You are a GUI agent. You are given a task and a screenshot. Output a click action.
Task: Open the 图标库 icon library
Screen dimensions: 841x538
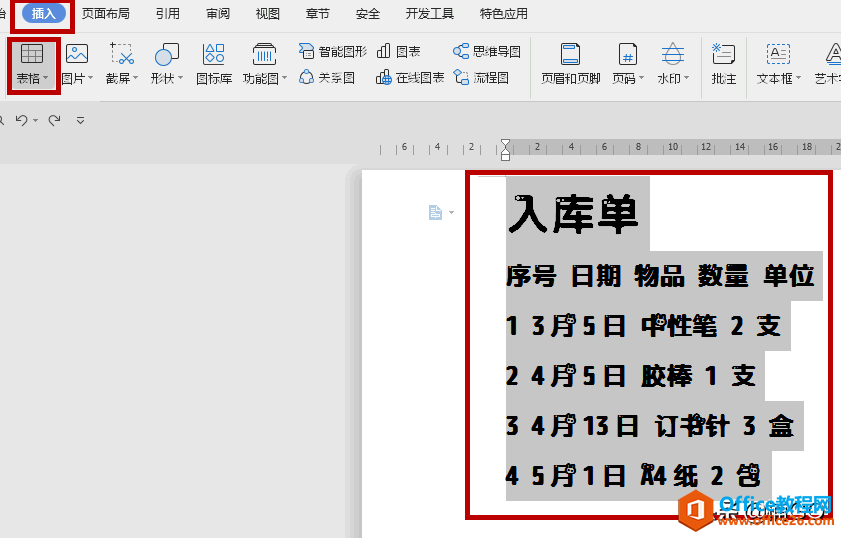click(214, 63)
